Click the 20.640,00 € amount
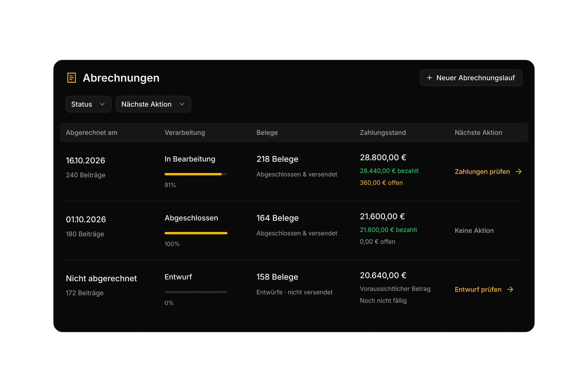588x392 pixels. click(383, 275)
